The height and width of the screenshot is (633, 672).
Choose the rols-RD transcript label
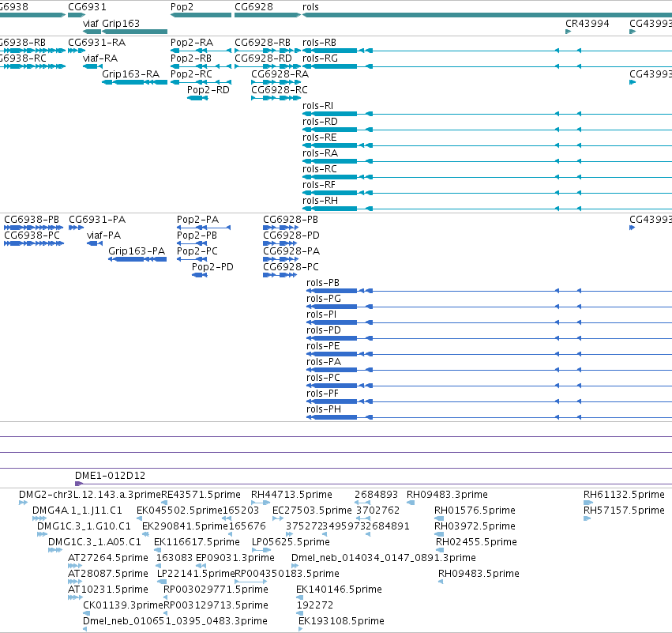coord(320,122)
